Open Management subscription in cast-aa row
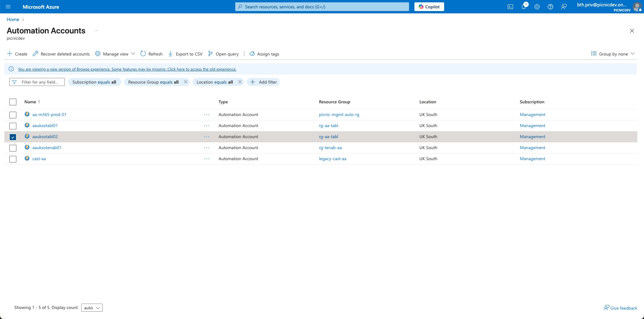Viewport: 644px width, 319px height. coord(532,159)
